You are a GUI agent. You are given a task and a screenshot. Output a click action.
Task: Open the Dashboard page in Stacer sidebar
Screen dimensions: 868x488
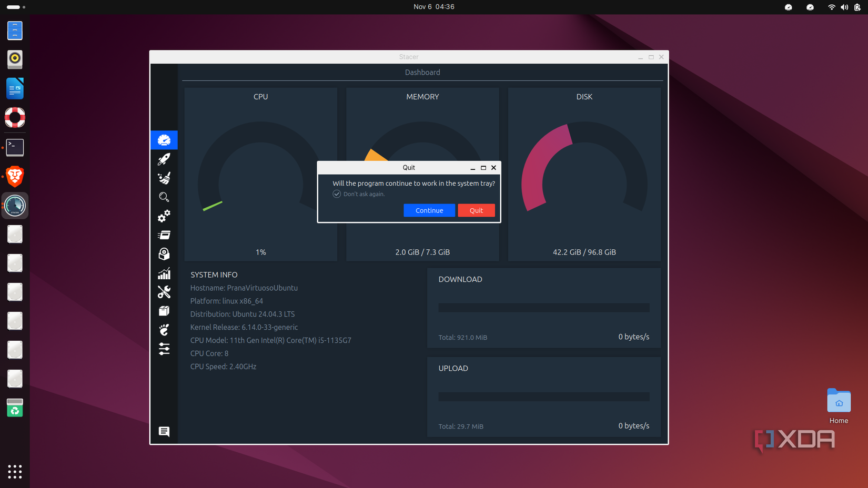[x=164, y=140]
